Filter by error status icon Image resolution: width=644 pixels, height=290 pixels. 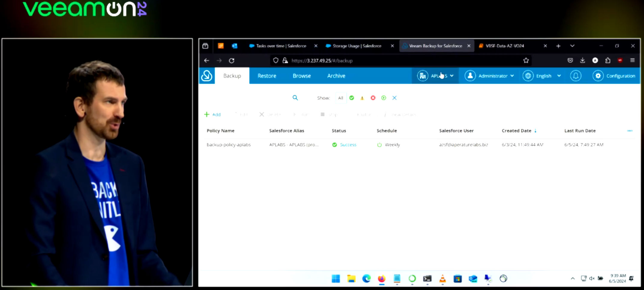[373, 98]
